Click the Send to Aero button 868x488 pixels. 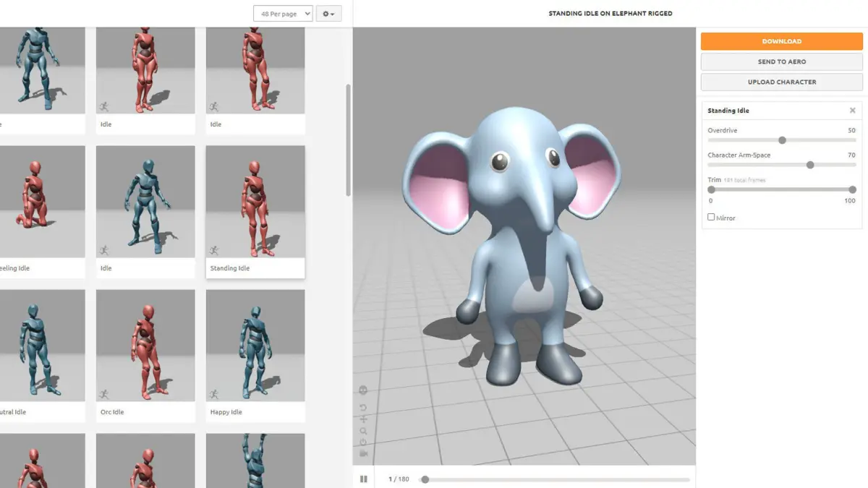click(x=781, y=61)
